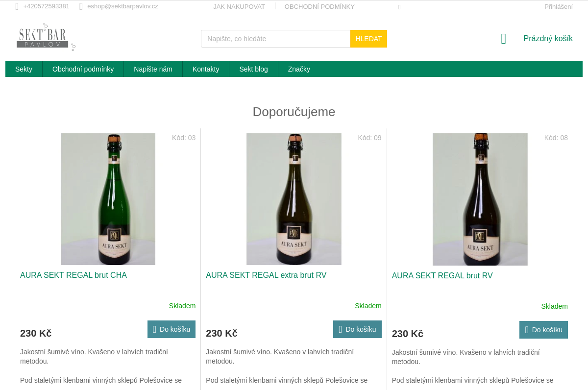Open the AURA SEKT REGAL extra brut RV title link

tap(266, 275)
